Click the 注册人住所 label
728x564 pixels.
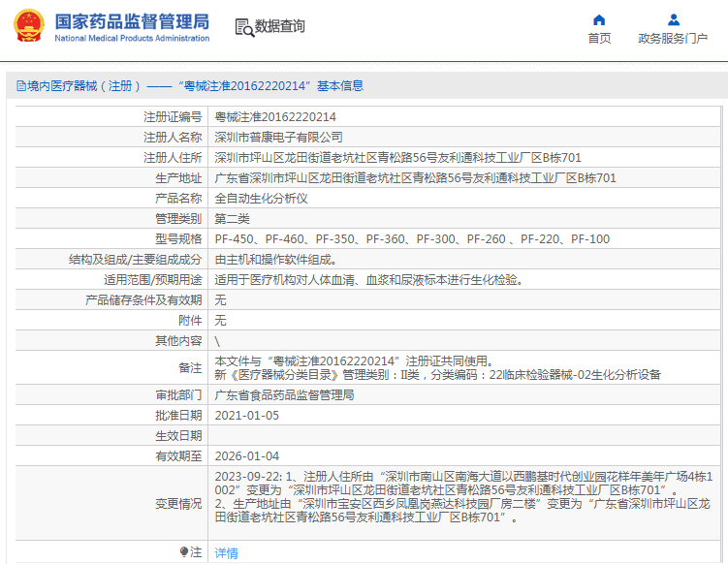173,158
